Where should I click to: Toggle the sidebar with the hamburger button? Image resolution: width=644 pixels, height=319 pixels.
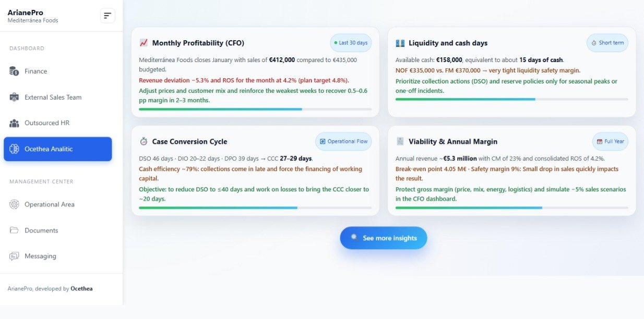[108, 16]
